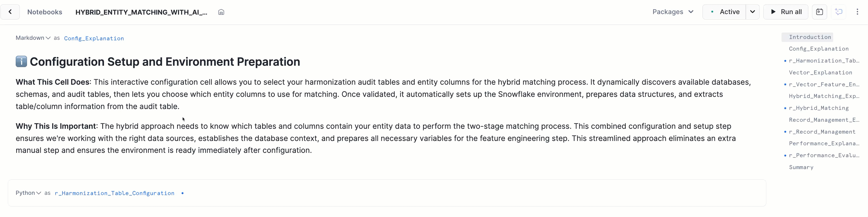The height and width of the screenshot is (217, 868).
Task: Click the r_Harmonization_Table_Configuration cell name
Action: pos(115,193)
